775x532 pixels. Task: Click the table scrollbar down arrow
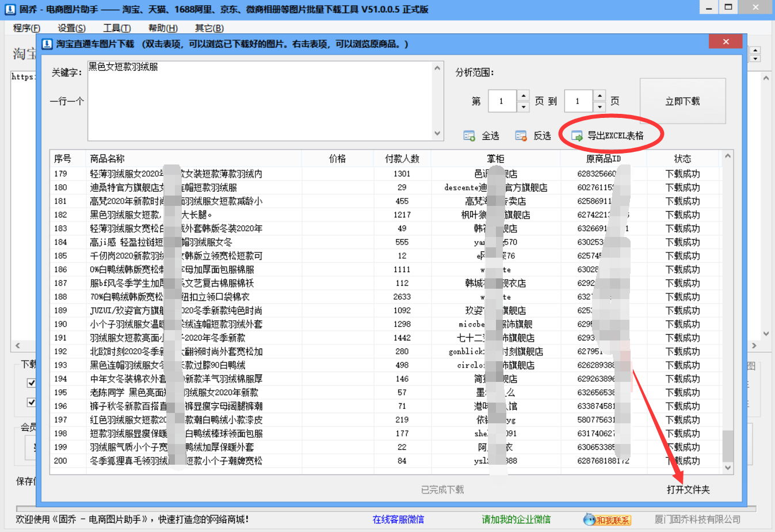coord(728,468)
